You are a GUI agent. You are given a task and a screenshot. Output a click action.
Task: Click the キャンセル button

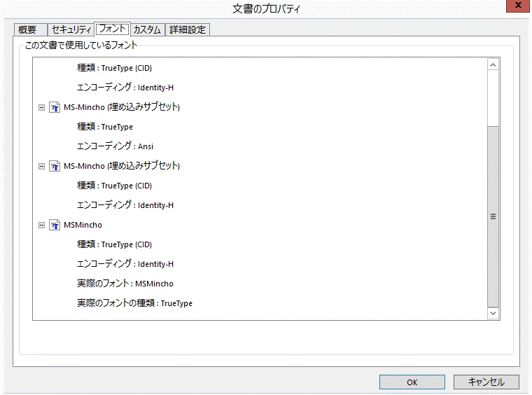pyautogui.click(x=486, y=382)
